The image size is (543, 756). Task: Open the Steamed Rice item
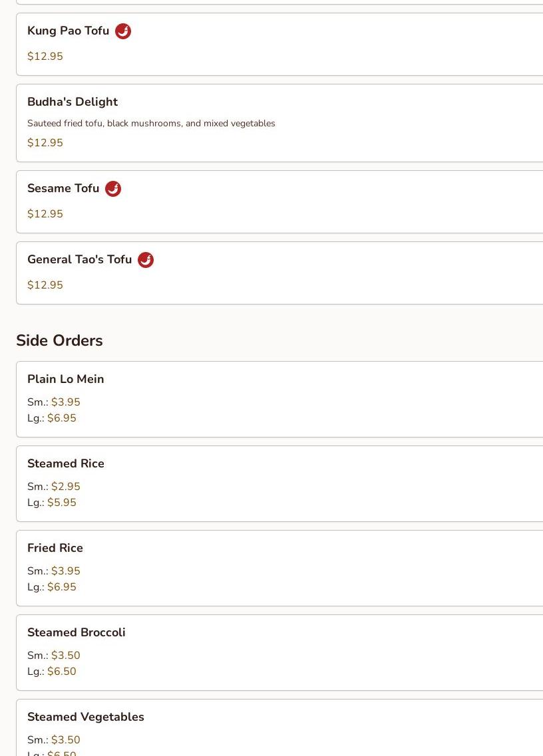[65, 463]
